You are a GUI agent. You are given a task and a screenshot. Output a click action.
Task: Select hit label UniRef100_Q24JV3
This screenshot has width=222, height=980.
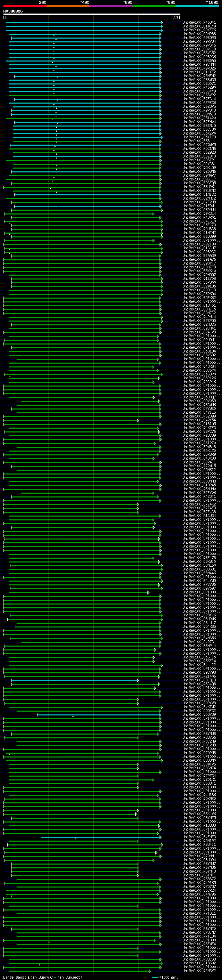pos(199,332)
